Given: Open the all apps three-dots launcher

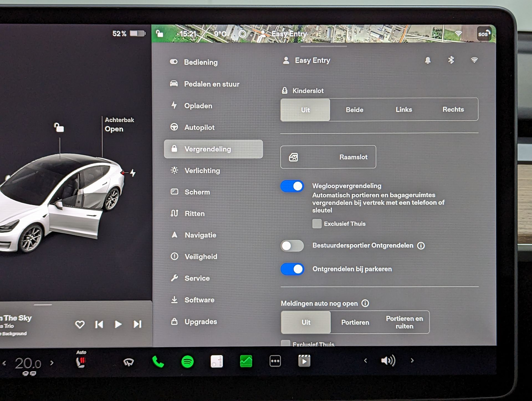Looking at the screenshot, I should pyautogui.click(x=275, y=361).
